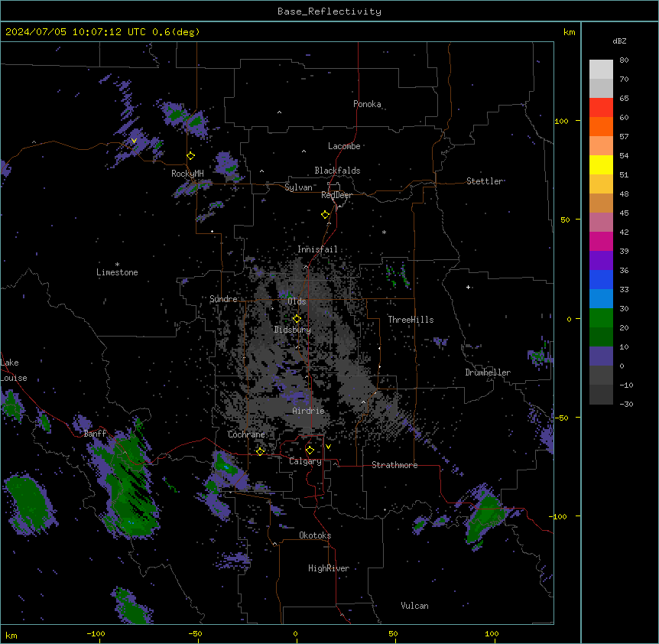Click the white plus marker north of Drumheller
Image resolution: width=659 pixels, height=644 pixels.
click(468, 287)
